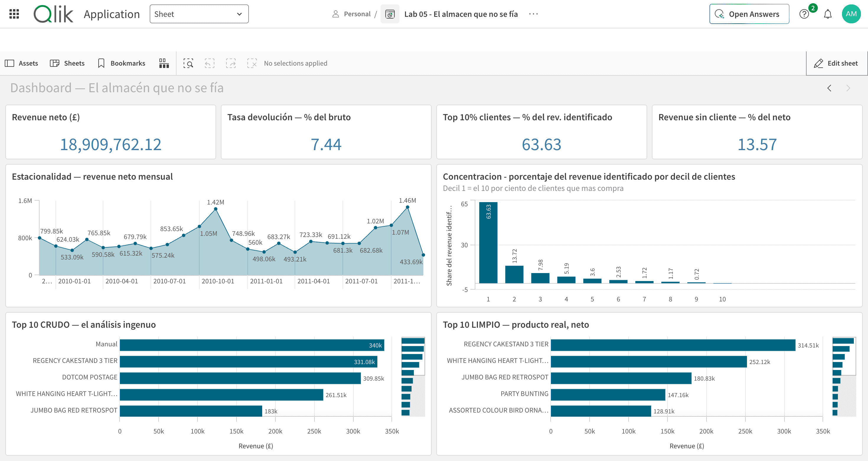
Task: Open the app's three-dot options menu
Action: [533, 14]
